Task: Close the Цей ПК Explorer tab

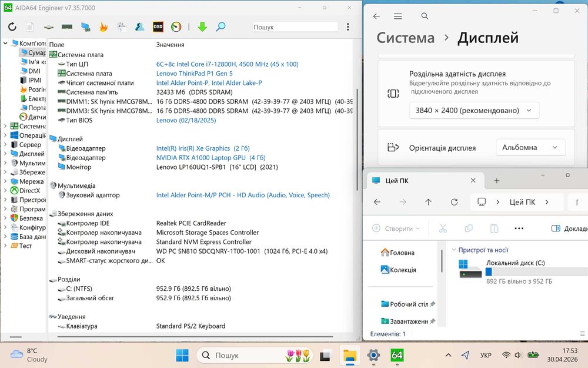Action: (x=473, y=181)
